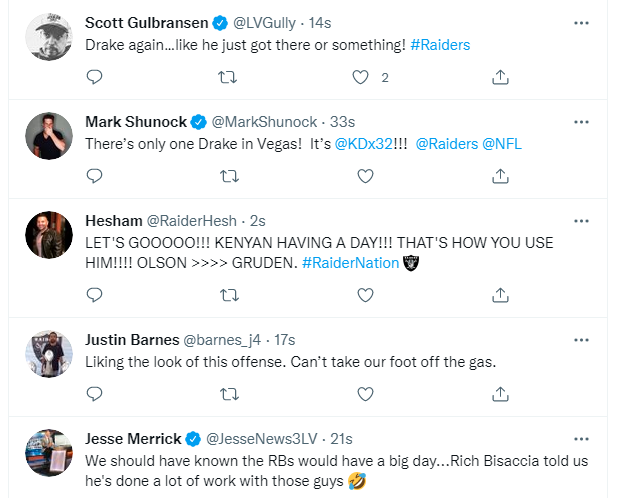Expand more menu on Jesse Merrick's tweet
Image resolution: width=617 pixels, height=498 pixels.
pos(581,437)
